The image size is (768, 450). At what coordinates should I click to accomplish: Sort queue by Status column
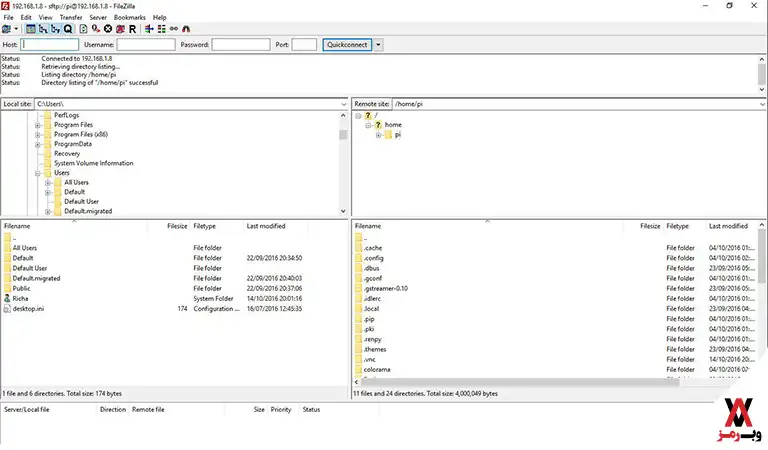point(312,410)
